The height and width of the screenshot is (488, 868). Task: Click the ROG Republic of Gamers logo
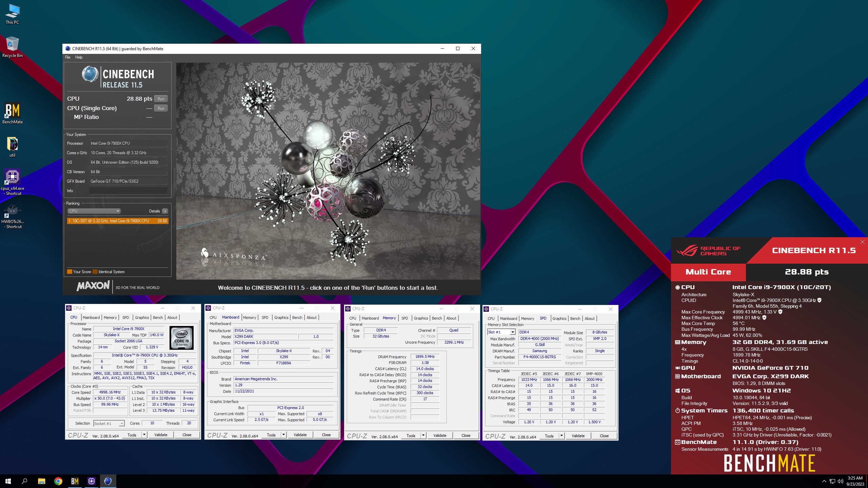[709, 251]
